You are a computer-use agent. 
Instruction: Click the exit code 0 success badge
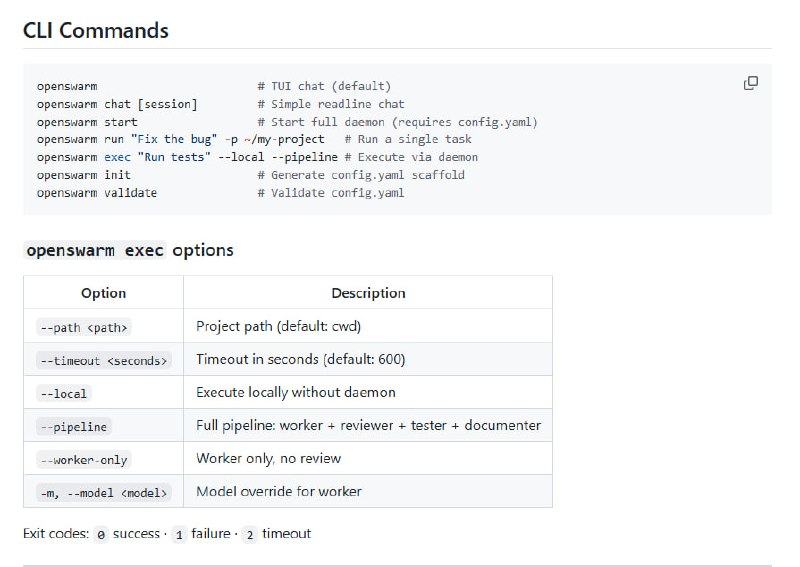click(101, 534)
